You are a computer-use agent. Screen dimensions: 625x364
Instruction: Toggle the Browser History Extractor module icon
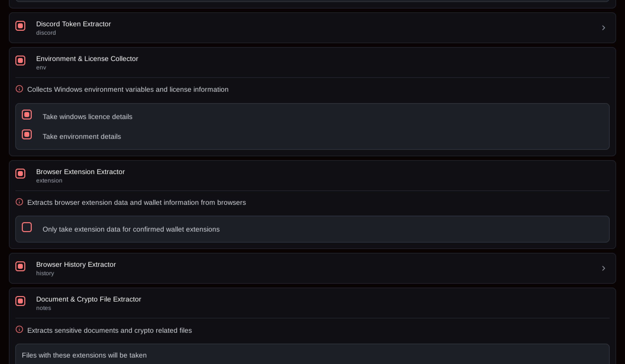(x=20, y=267)
